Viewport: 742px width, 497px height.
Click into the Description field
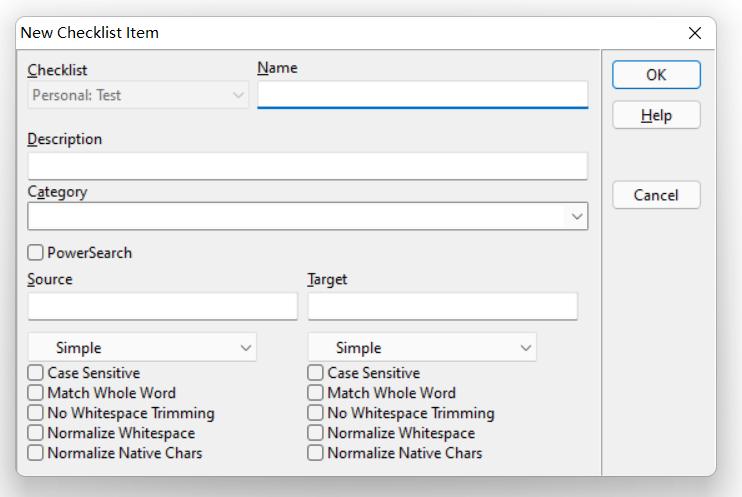tap(307, 166)
